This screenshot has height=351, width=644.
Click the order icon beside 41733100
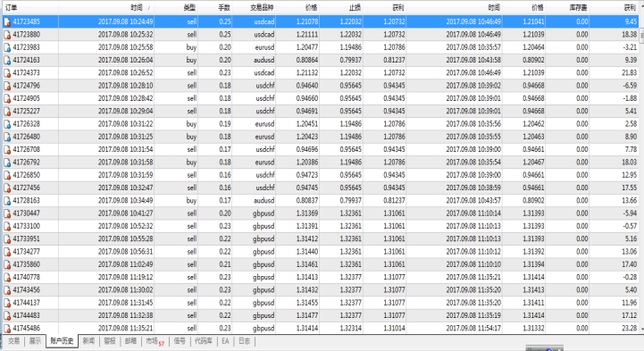pyautogui.click(x=7, y=226)
